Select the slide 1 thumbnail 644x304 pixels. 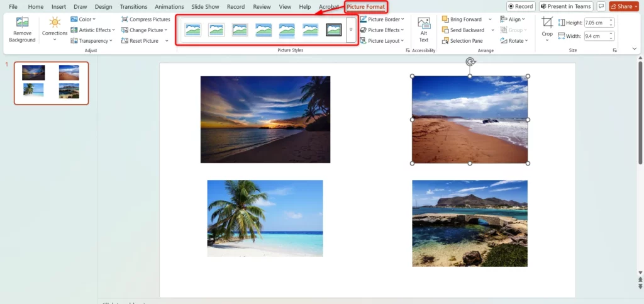click(x=52, y=82)
